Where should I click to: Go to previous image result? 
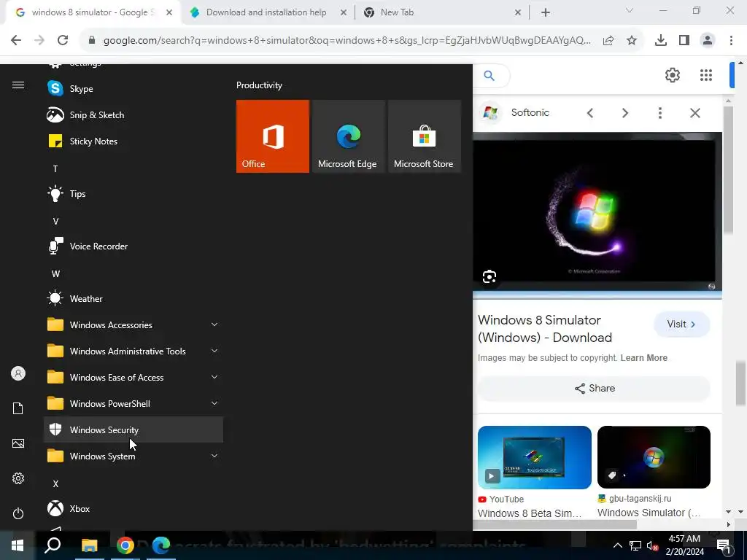(590, 113)
